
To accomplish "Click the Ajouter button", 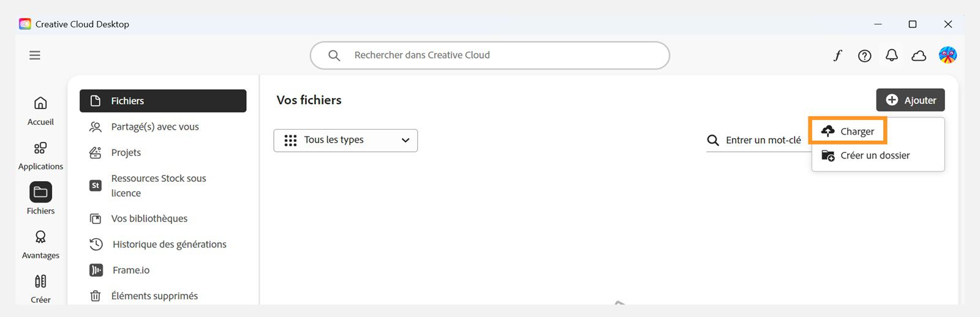I will tap(910, 100).
